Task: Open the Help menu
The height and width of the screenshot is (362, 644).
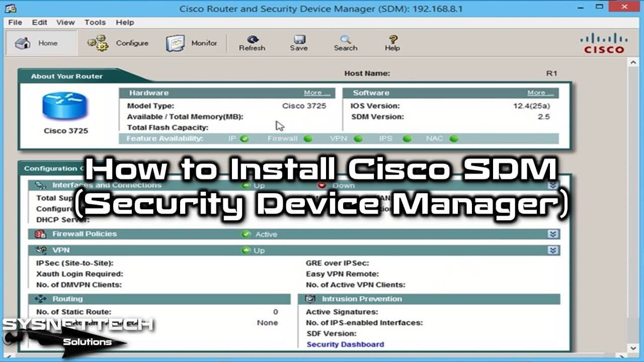Action: (x=125, y=22)
